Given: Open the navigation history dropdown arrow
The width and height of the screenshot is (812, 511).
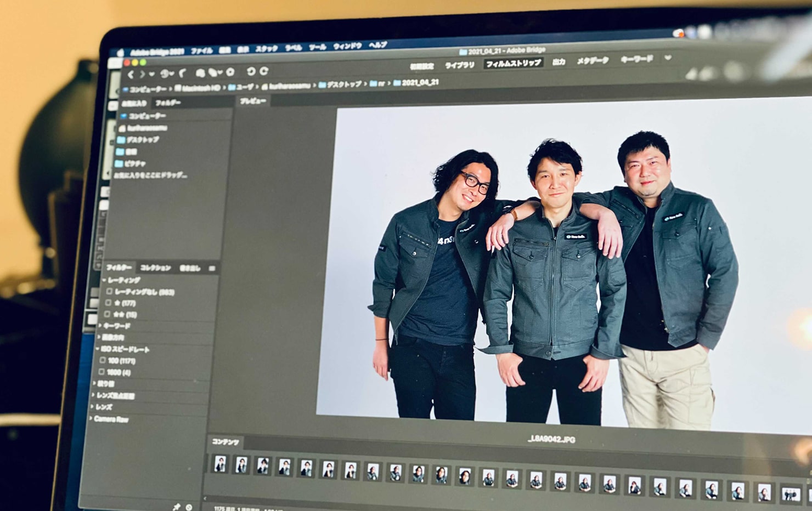Looking at the screenshot, I should click(x=152, y=74).
